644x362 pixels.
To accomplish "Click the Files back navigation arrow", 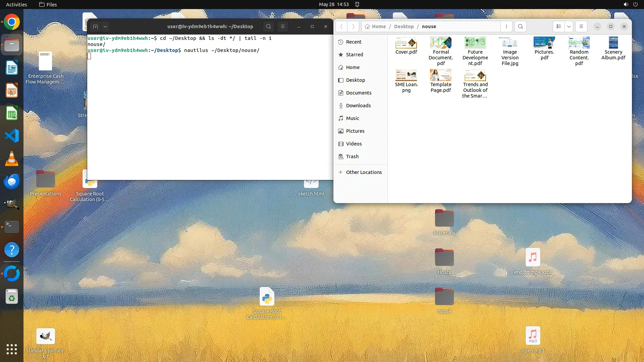I will (341, 26).
